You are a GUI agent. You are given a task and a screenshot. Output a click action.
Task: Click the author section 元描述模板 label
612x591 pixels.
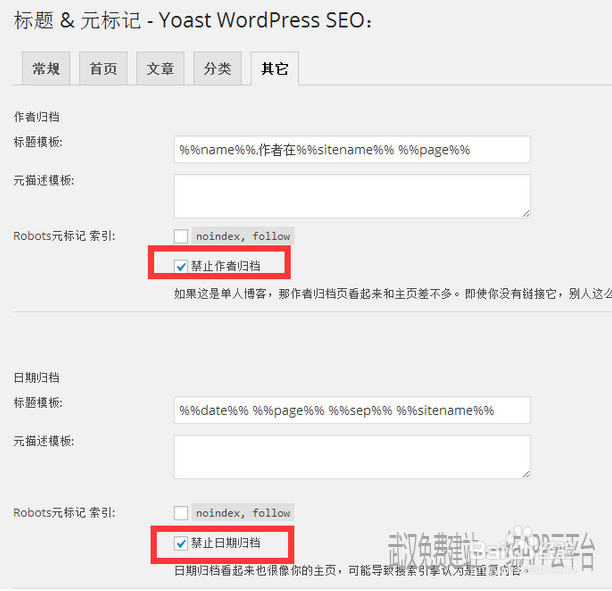tap(44, 180)
